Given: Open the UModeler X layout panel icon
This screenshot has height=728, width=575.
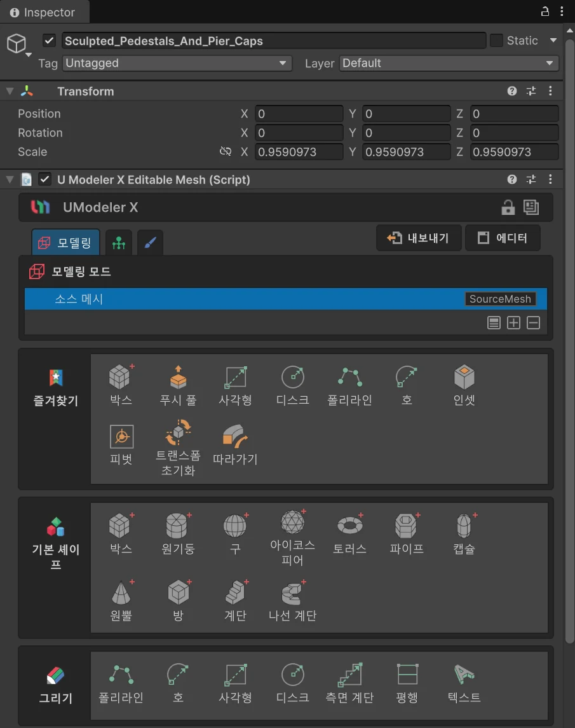Looking at the screenshot, I should pyautogui.click(x=531, y=207).
